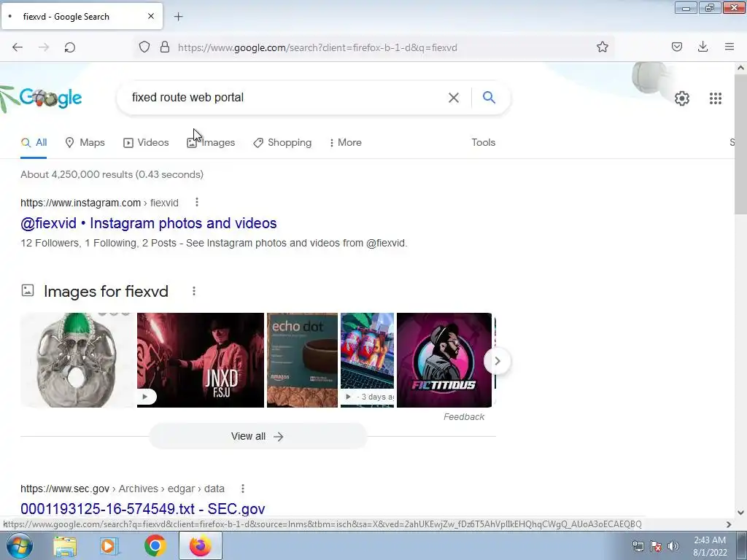
Task: Open options for Instagram result
Action: point(197,203)
